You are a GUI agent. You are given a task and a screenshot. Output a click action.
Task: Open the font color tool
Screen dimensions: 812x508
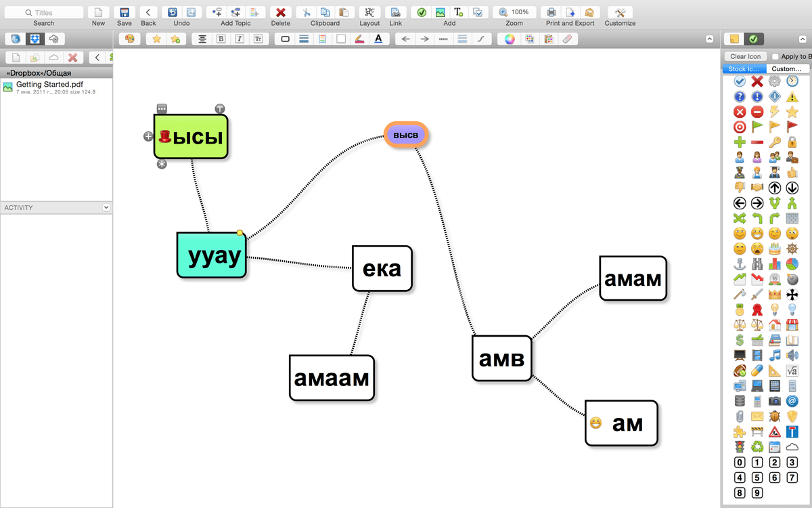click(x=378, y=39)
